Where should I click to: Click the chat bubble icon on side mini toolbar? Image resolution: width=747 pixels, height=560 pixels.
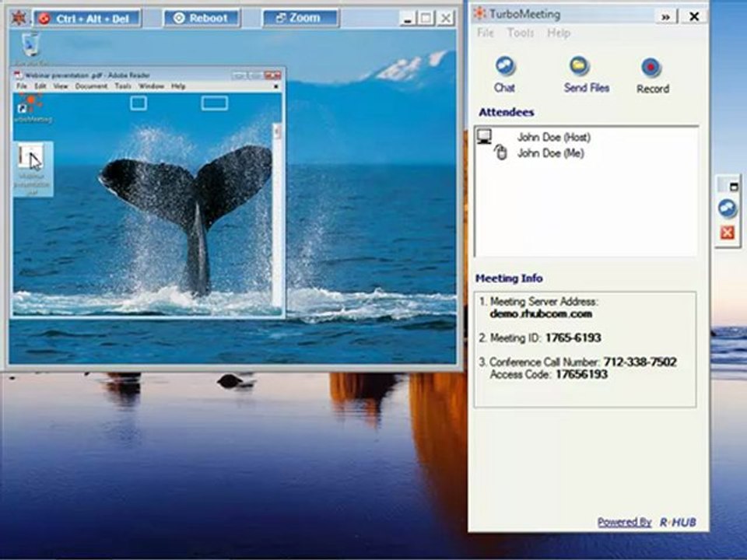click(727, 208)
